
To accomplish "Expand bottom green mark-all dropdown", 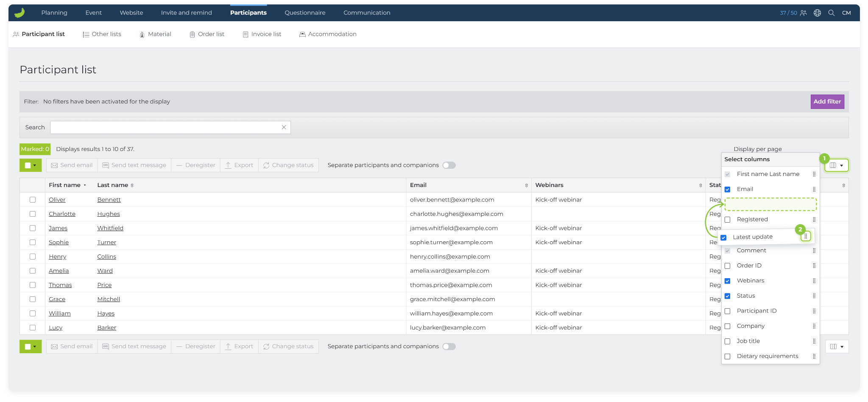I will pyautogui.click(x=31, y=346).
